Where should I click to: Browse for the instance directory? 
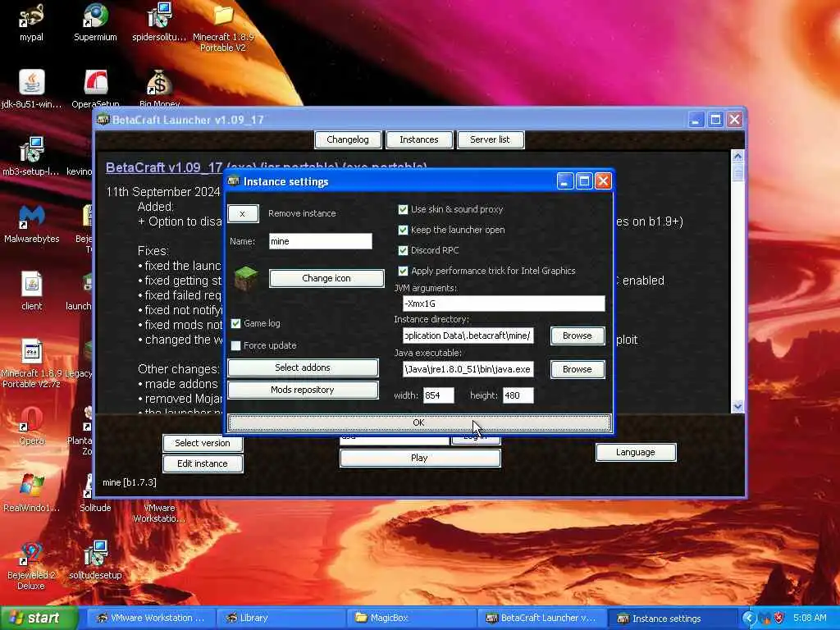(577, 336)
